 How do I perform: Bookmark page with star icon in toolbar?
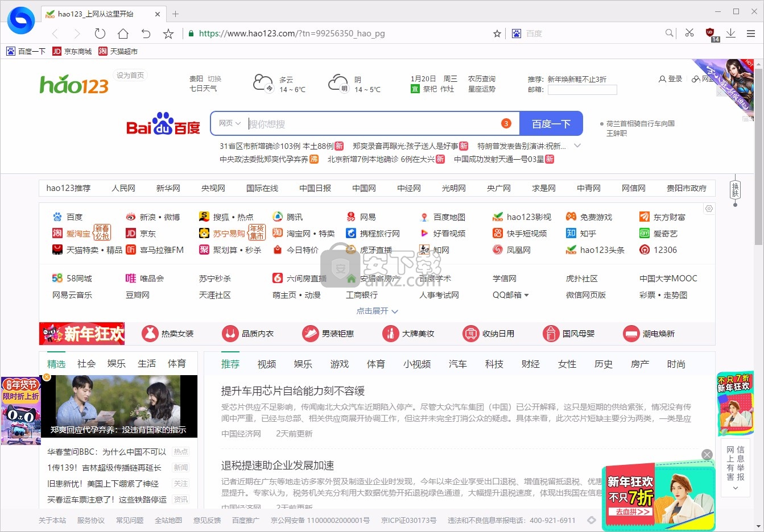point(168,34)
